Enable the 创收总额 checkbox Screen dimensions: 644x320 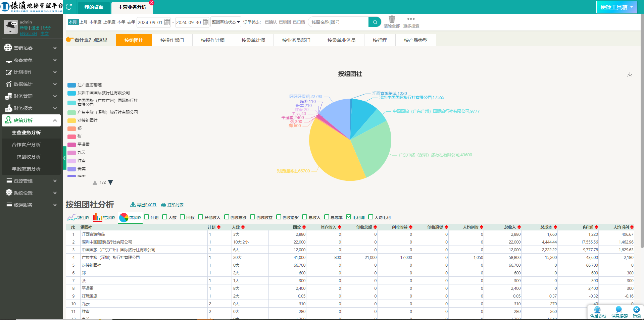point(227,217)
